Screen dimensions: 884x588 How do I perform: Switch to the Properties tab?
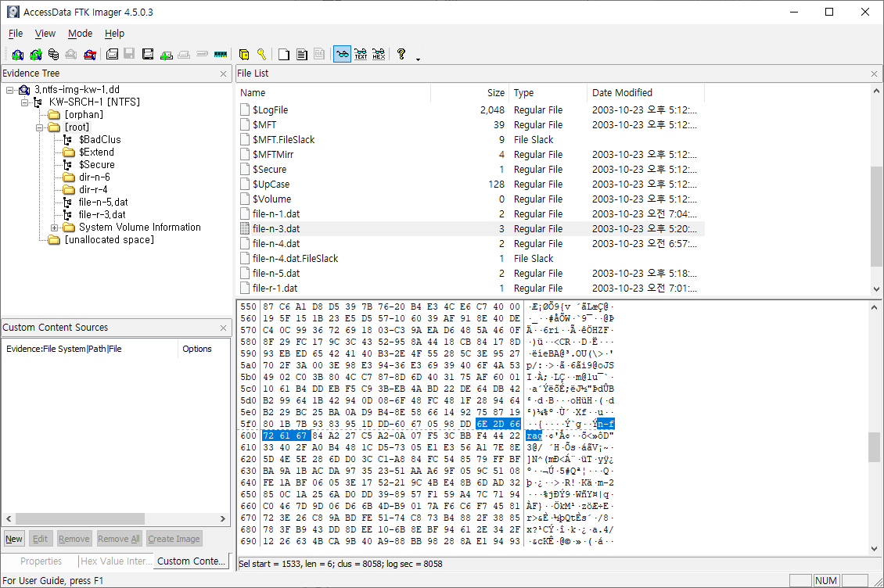[x=41, y=561]
